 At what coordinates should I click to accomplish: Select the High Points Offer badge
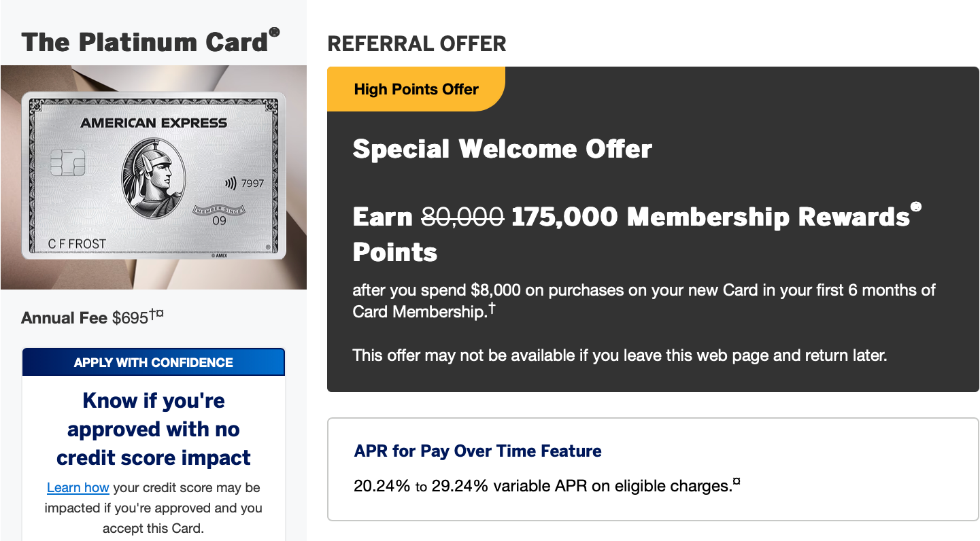point(416,89)
